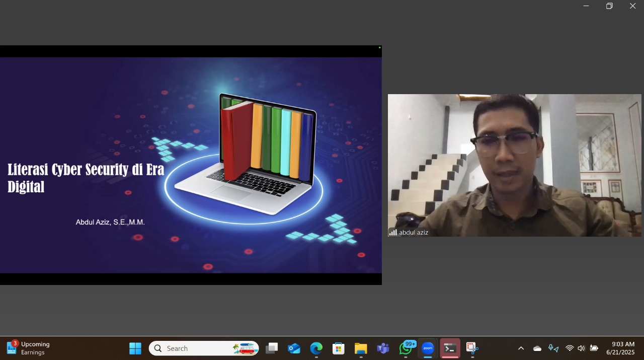Open the Terminal app icon

[450, 348]
